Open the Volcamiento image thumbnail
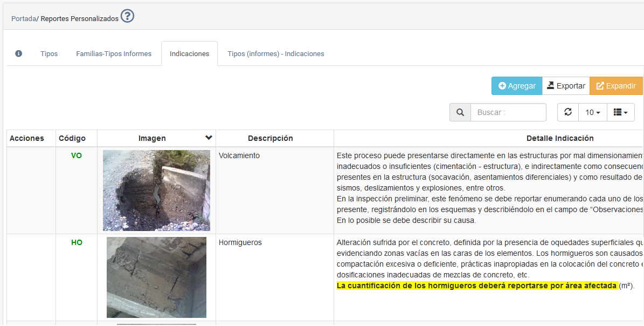The height and width of the screenshot is (326, 644). click(x=156, y=191)
